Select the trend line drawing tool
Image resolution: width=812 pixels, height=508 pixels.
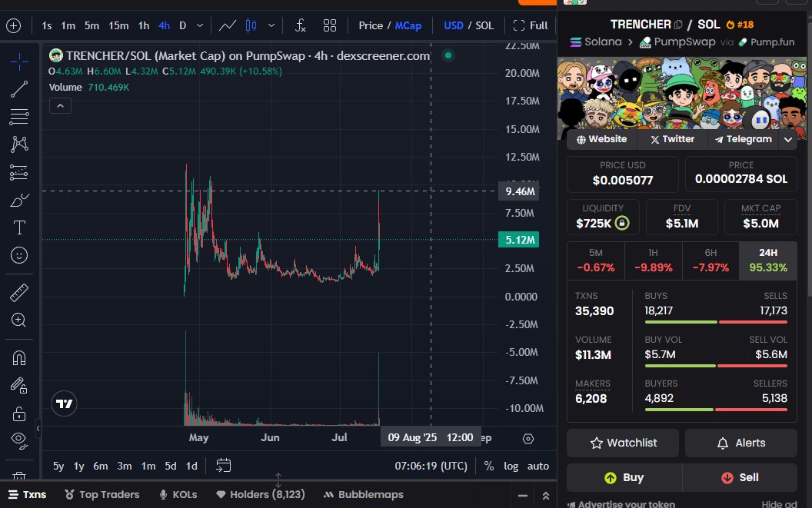coord(19,89)
